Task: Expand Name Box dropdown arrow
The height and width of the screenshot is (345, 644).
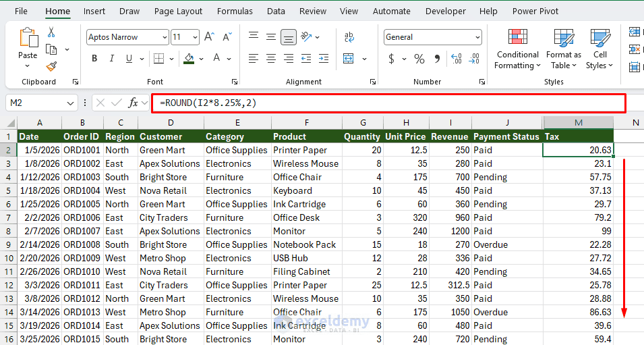Action: click(70, 103)
